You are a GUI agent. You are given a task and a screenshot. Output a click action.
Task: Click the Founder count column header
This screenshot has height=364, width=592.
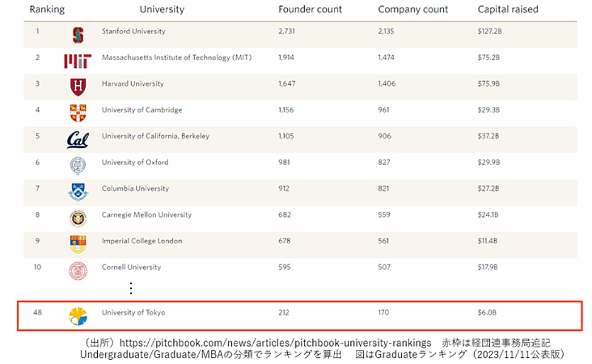[310, 10]
